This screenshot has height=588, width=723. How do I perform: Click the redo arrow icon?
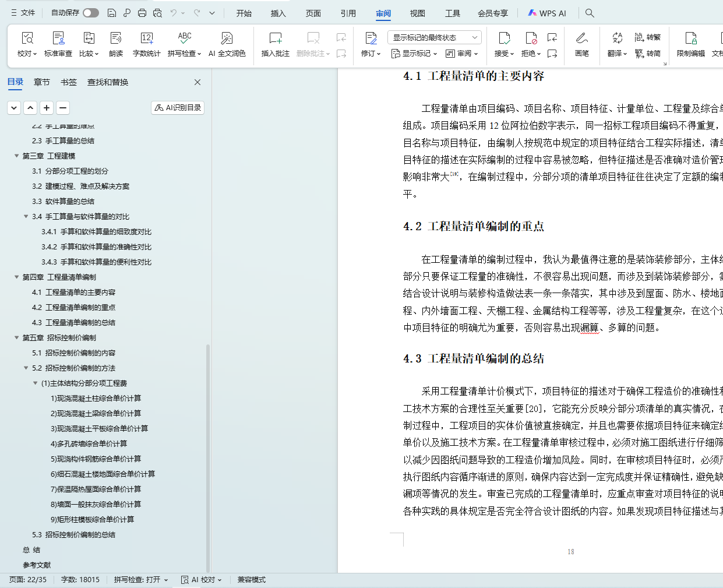tap(197, 13)
